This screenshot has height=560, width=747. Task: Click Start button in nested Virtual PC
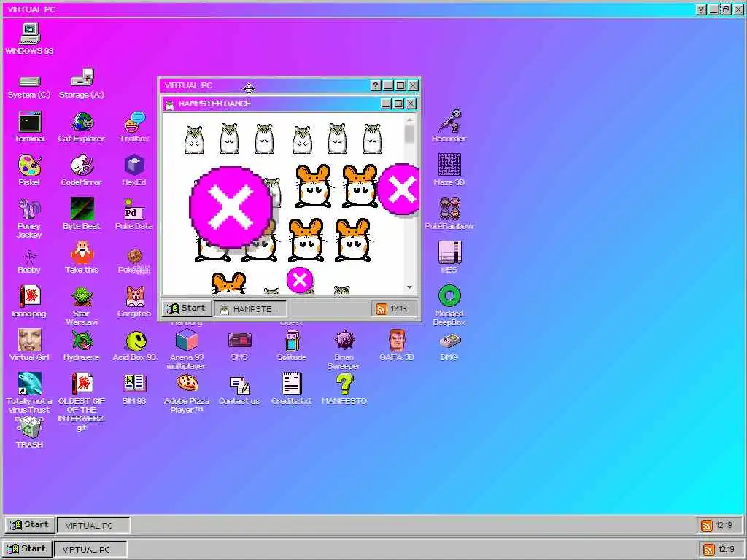(x=187, y=308)
